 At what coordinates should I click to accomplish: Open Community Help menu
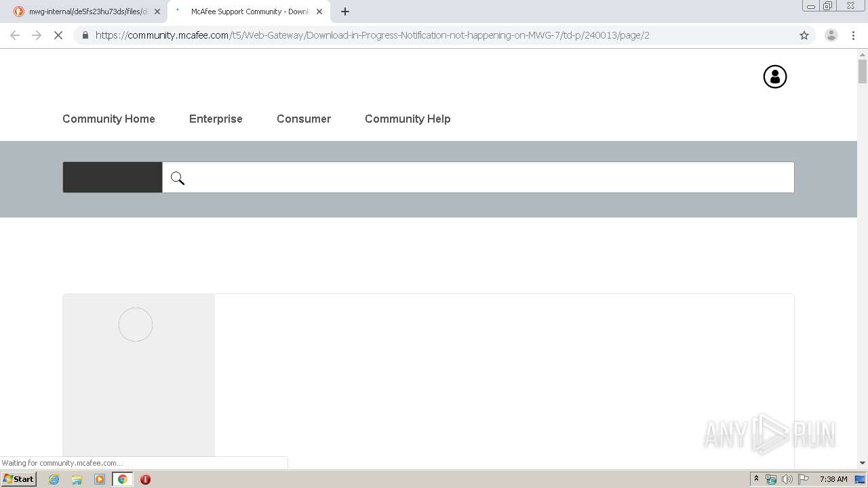tap(408, 119)
